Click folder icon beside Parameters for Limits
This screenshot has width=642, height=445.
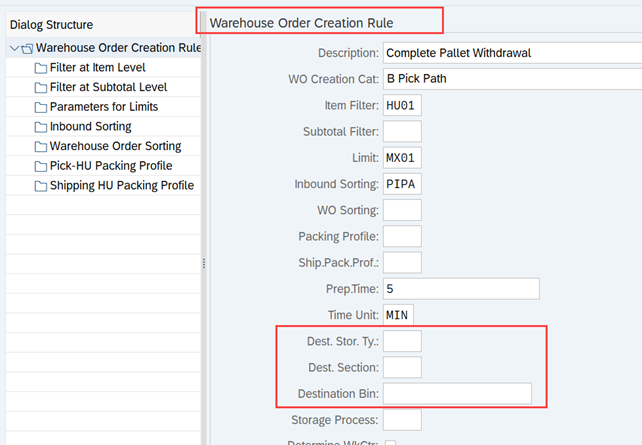pos(41,107)
